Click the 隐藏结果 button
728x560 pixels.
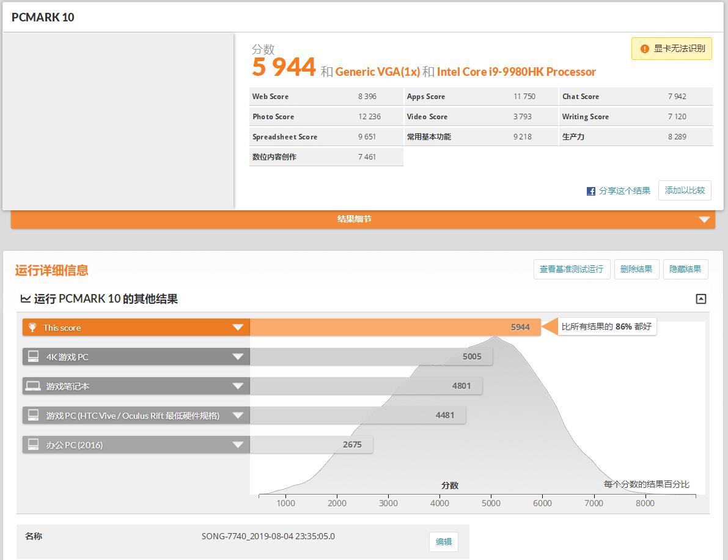click(685, 269)
